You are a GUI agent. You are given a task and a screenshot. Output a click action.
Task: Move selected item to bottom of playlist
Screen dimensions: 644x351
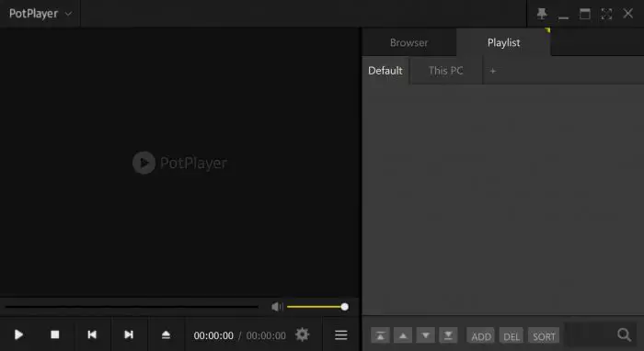click(448, 335)
